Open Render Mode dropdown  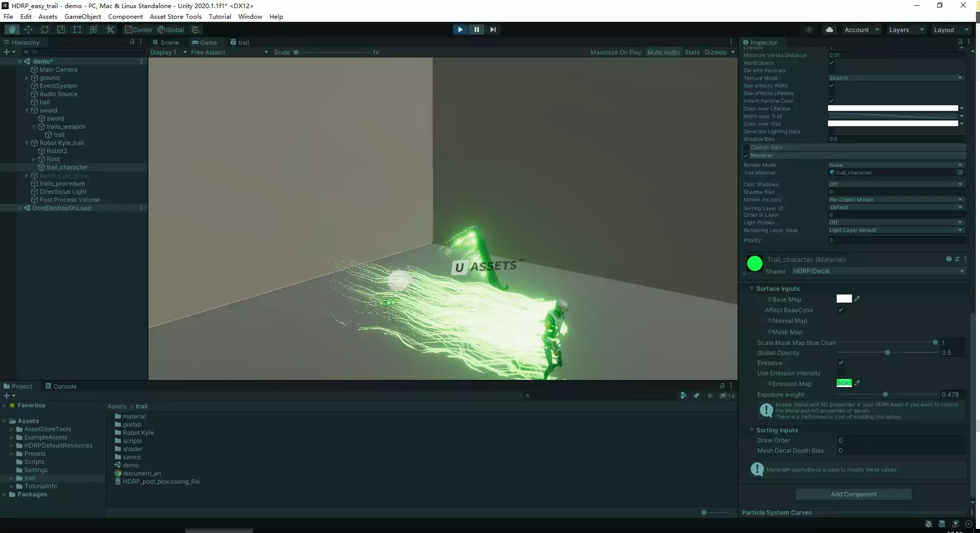click(896, 165)
